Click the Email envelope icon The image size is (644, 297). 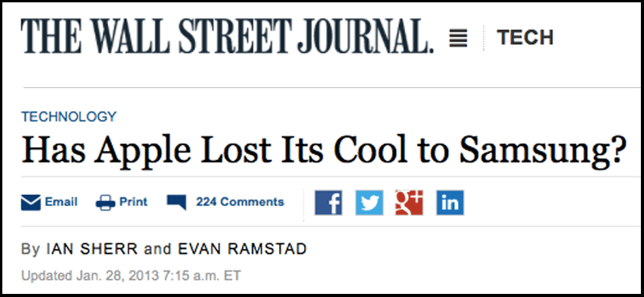[31, 202]
